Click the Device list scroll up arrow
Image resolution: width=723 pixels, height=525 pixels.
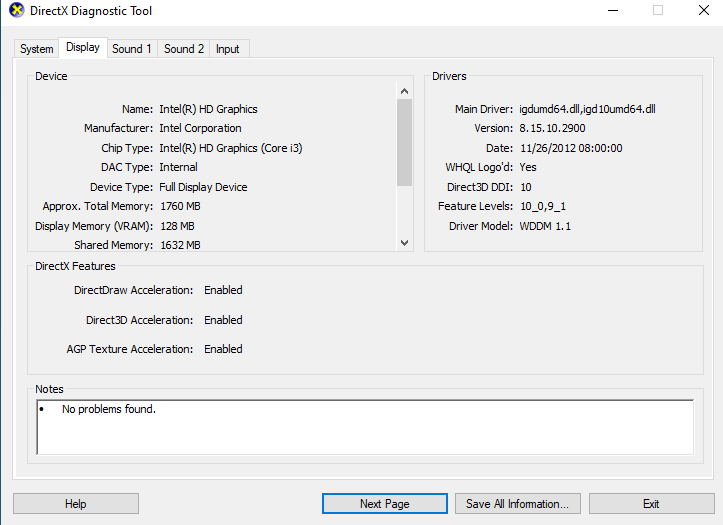[404, 91]
